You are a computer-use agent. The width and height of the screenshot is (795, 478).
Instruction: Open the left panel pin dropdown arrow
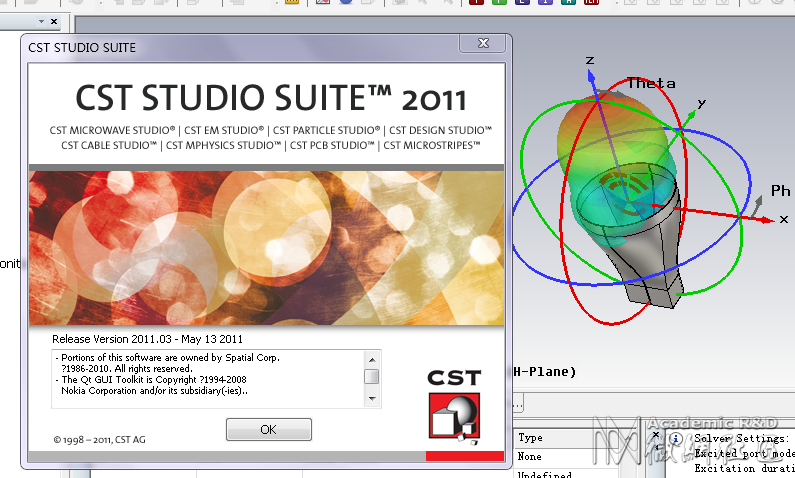(41, 21)
